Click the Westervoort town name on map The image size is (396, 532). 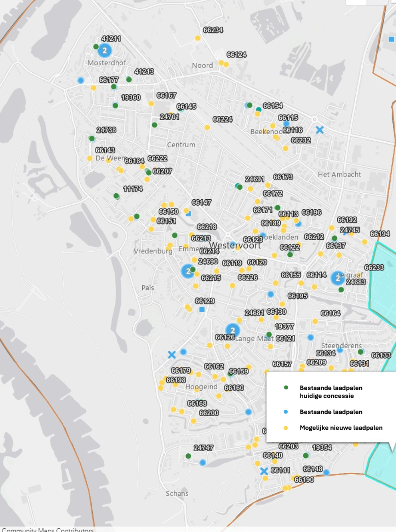(x=235, y=245)
